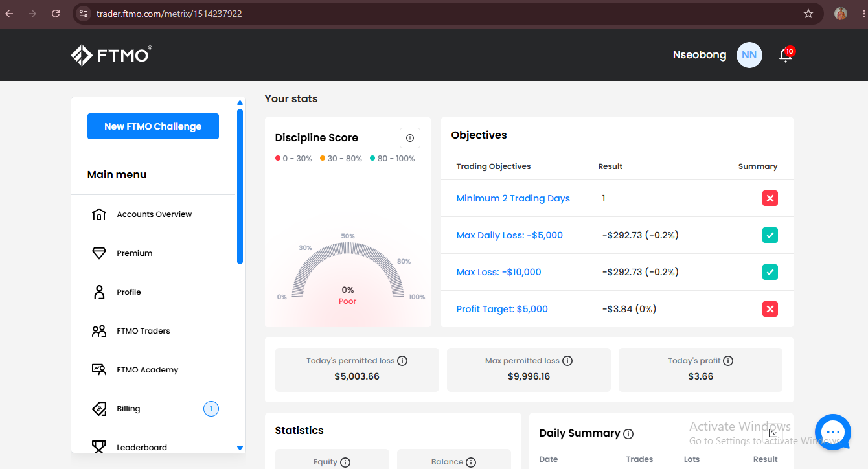Click the Billing tag icon

[x=99, y=409]
